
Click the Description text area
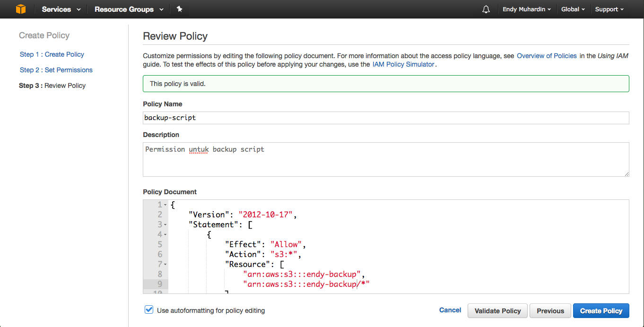pyautogui.click(x=386, y=159)
